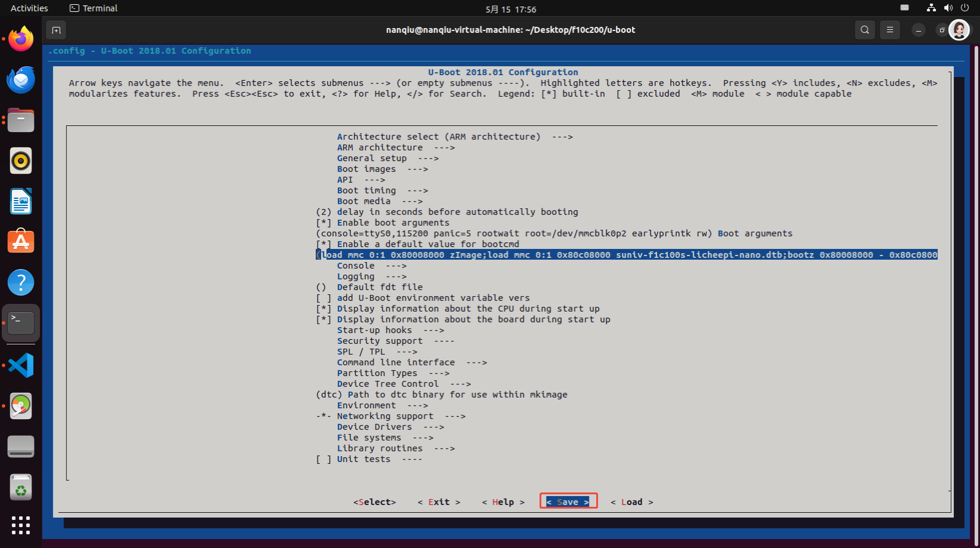Click the Select button
The image size is (980, 548).
pos(375,502)
